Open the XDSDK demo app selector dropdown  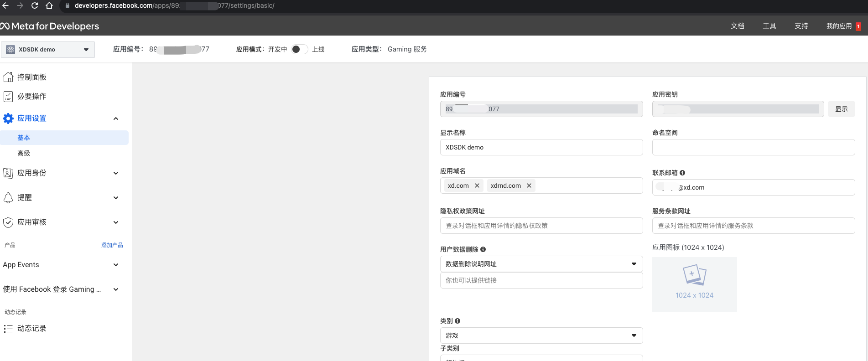[x=48, y=49]
